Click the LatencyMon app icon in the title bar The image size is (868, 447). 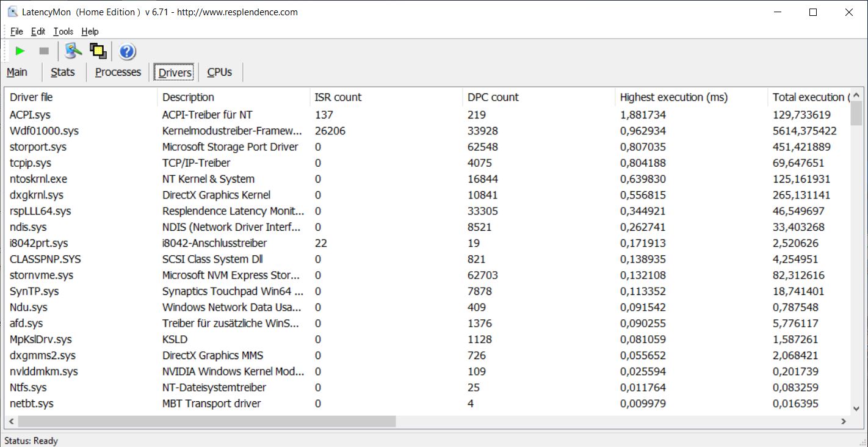pyautogui.click(x=12, y=12)
